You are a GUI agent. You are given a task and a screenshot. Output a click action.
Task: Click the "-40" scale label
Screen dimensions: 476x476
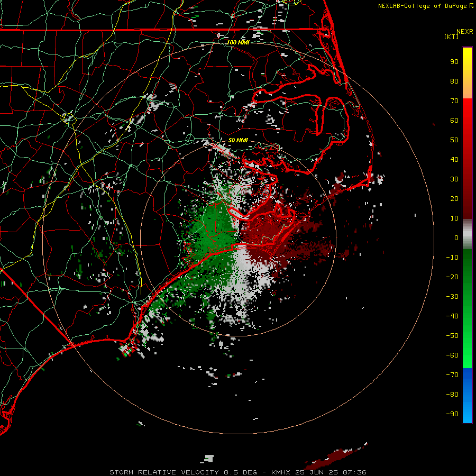click(x=452, y=316)
